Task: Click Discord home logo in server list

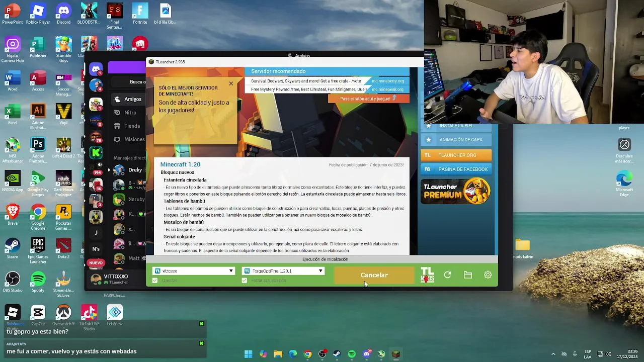Action: [96, 68]
